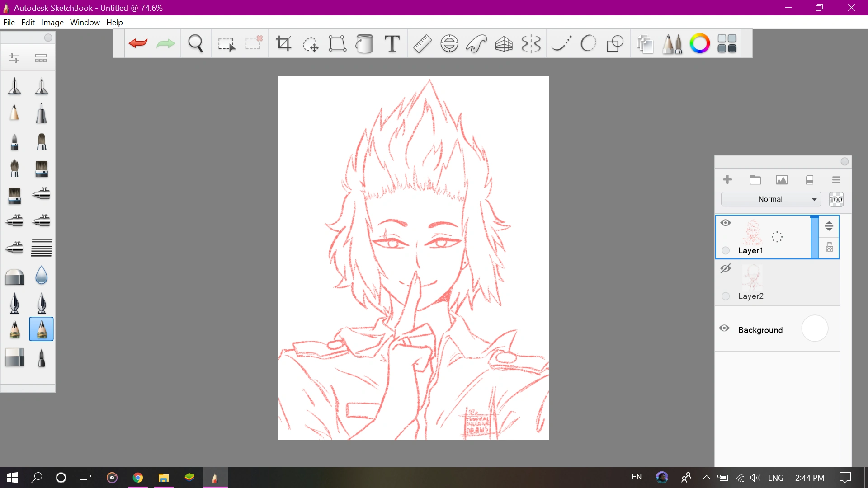Enable the Symmetry tool

click(x=531, y=43)
